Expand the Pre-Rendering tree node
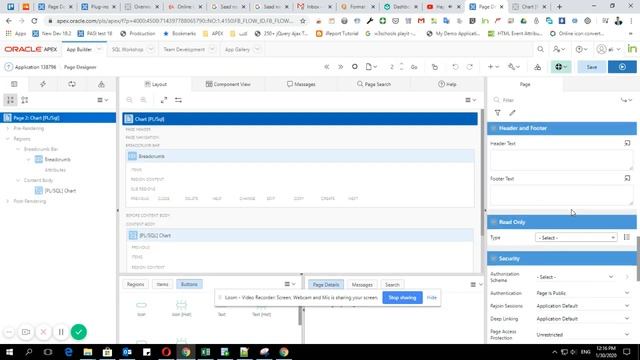The image size is (640, 360). (x=7, y=128)
